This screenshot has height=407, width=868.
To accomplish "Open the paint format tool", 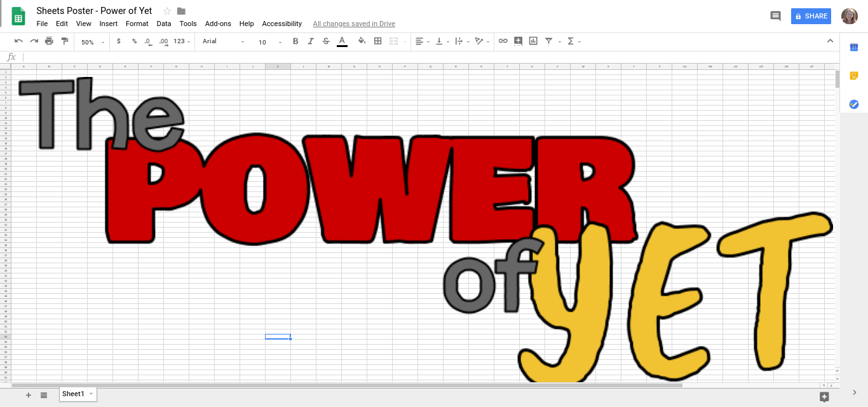I will (x=64, y=41).
